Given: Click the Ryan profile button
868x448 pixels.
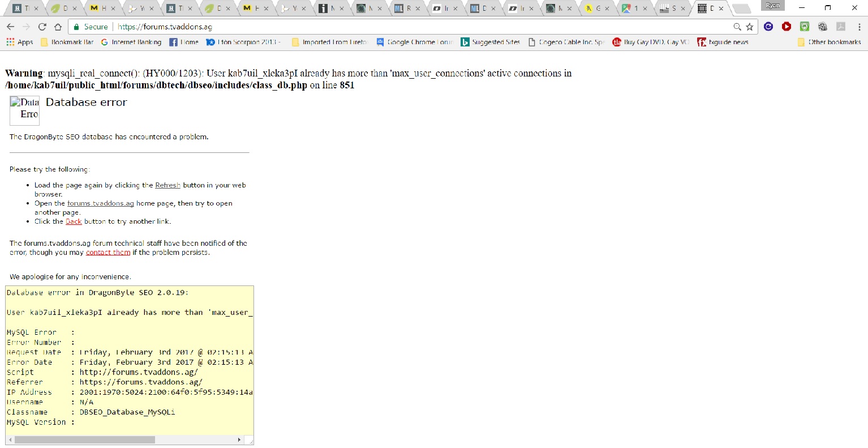Looking at the screenshot, I should pos(773,6).
